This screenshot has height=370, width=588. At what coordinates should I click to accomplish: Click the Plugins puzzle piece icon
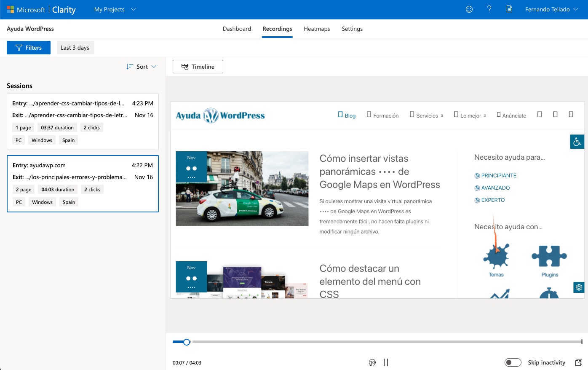click(549, 257)
